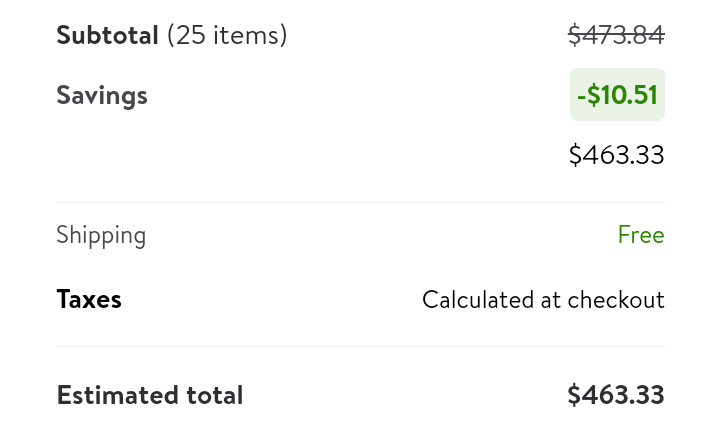Click the bold Subtotal label
Image resolution: width=720 pixels, height=436 pixels.
107,36
